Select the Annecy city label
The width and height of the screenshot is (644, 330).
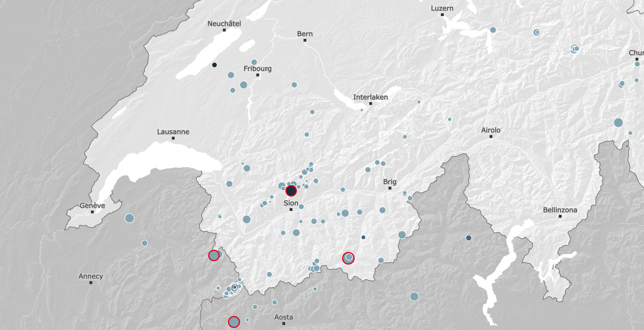[91, 276]
